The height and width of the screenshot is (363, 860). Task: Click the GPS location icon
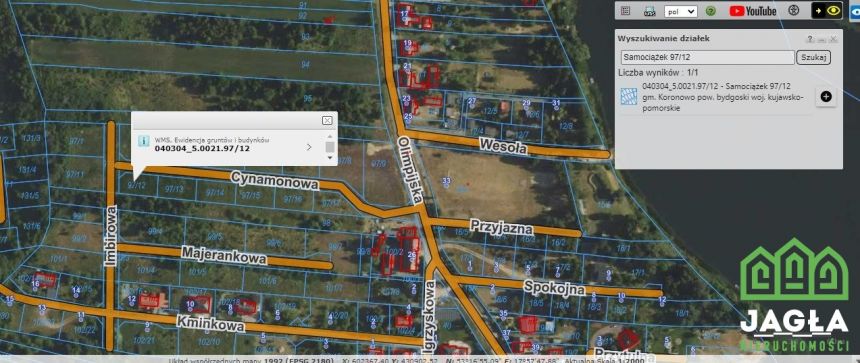[x=649, y=10]
